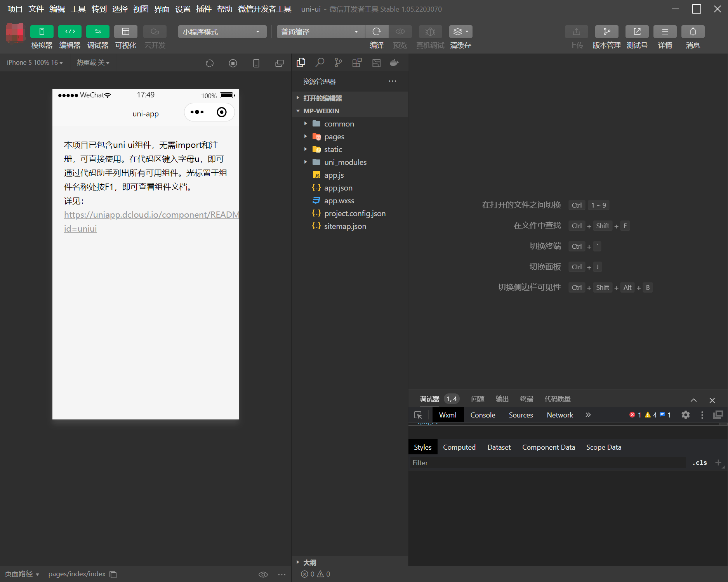Switch to the Component Data tab
Image resolution: width=728 pixels, height=582 pixels.
pos(549,447)
